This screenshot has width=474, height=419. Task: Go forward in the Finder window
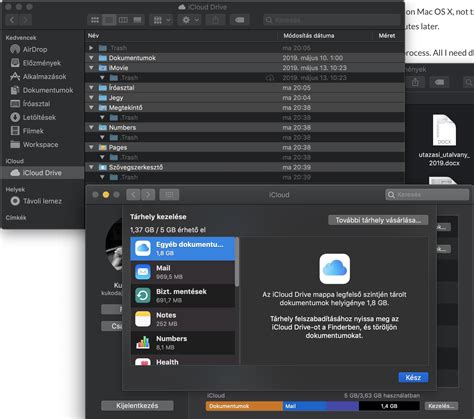pyautogui.click(x=26, y=20)
